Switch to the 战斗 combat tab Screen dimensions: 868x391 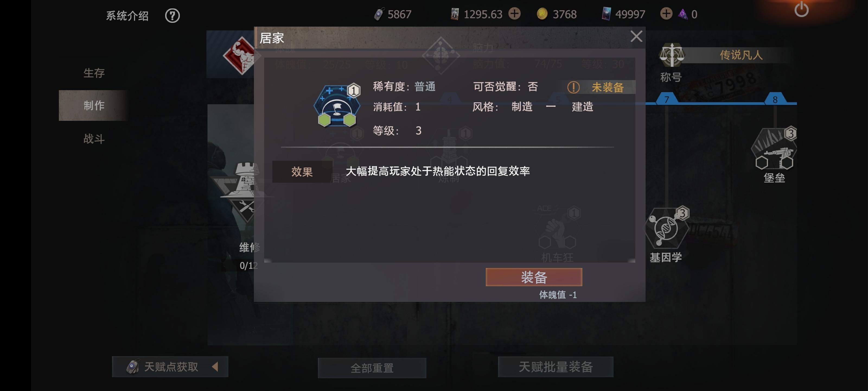(94, 139)
